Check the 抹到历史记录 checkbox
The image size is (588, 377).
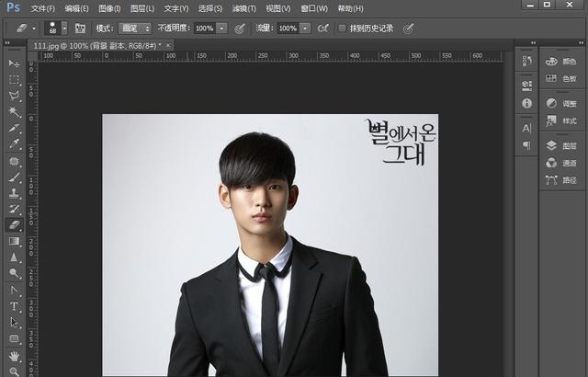tap(342, 29)
